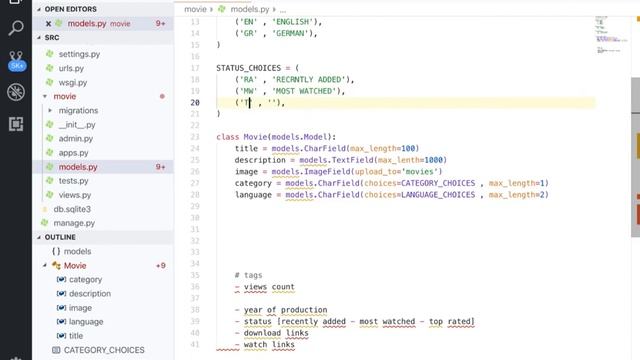Screen dimensions: 640x360
Task: Open Source Control view with 5K+ badge
Action: (x=16, y=61)
